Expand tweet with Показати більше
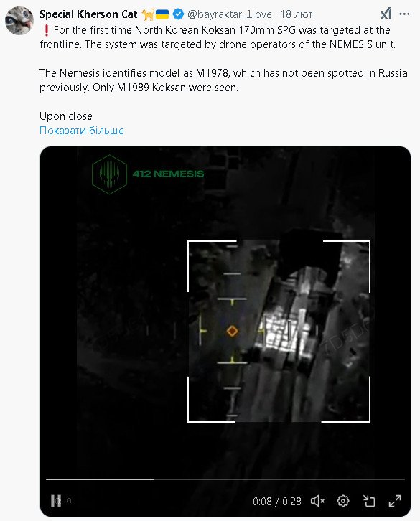 pyautogui.click(x=81, y=131)
